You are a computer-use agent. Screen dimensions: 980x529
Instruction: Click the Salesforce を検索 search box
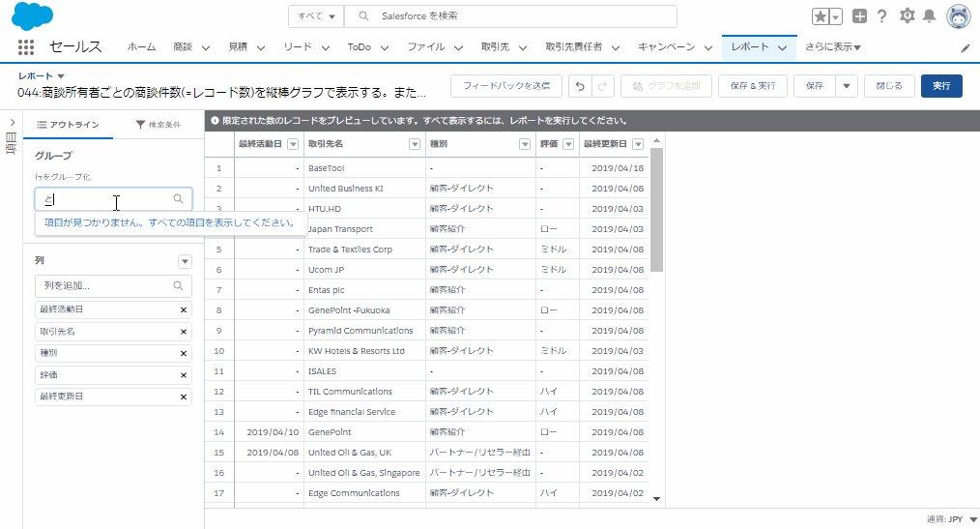click(510, 16)
